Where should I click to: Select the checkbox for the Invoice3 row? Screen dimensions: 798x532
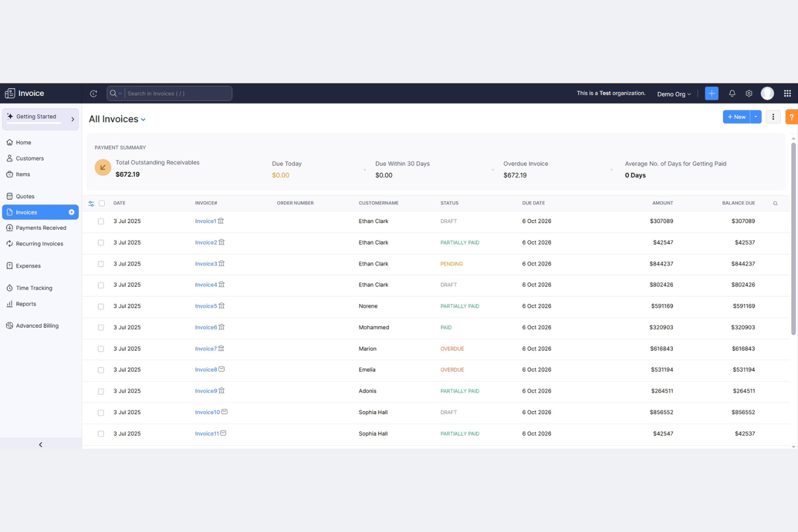click(x=101, y=264)
